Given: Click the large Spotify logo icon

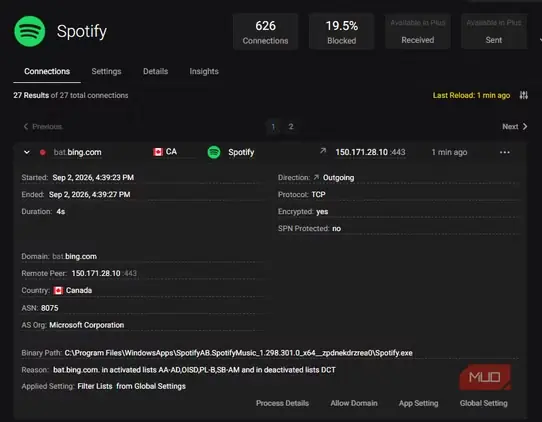Looking at the screenshot, I should coord(30,31).
